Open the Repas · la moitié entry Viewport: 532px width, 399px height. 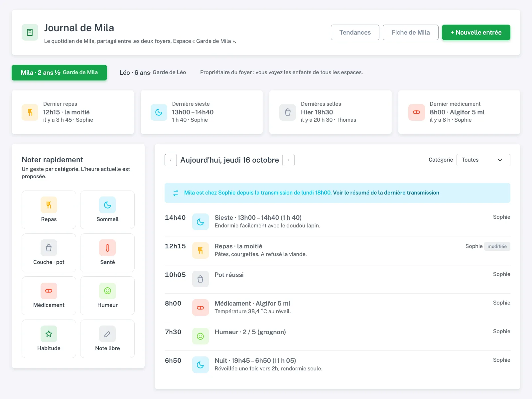coord(337,250)
